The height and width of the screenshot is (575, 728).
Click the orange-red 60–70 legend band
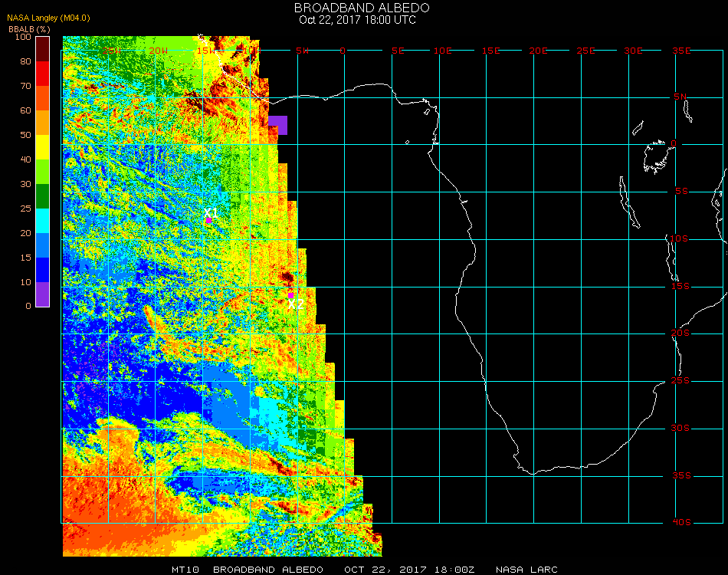pos(42,98)
